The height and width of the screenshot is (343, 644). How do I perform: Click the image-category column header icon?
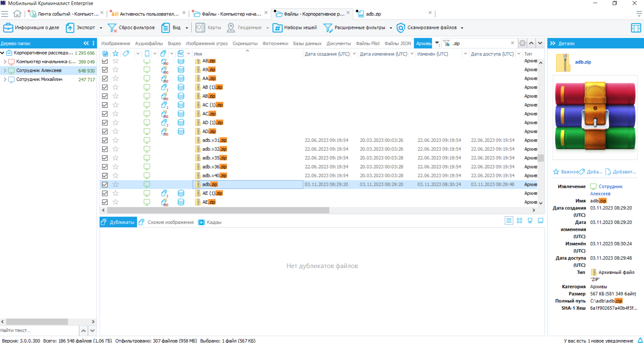tap(181, 54)
